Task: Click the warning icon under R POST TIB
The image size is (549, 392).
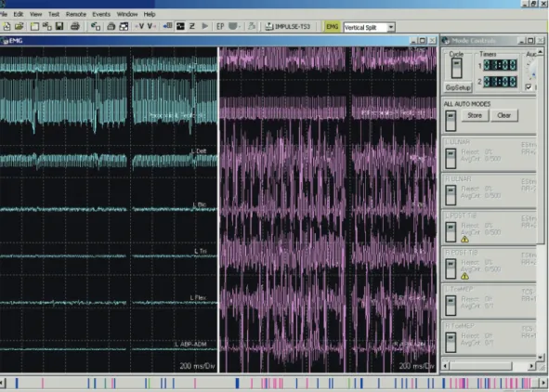Action: [464, 276]
